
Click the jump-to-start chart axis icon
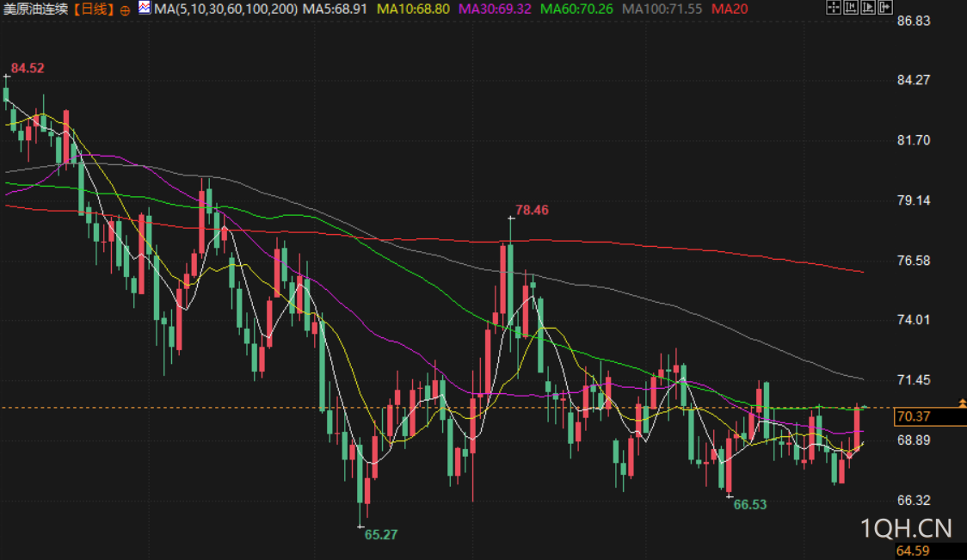click(x=851, y=8)
